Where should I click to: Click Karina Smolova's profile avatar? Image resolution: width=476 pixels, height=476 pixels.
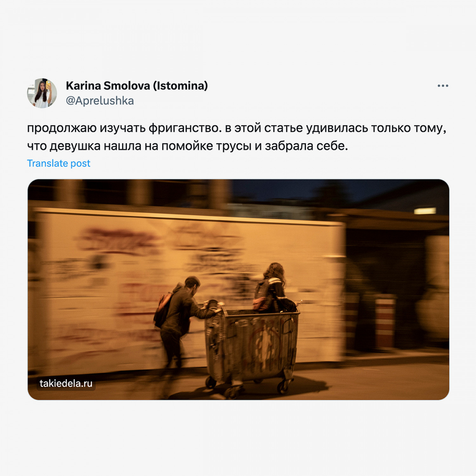[x=42, y=93]
